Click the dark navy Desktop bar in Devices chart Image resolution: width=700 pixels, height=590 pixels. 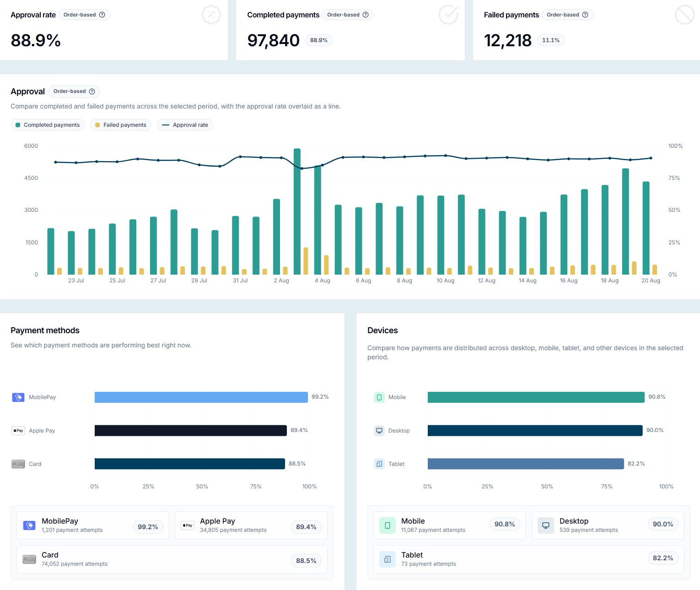coord(535,431)
